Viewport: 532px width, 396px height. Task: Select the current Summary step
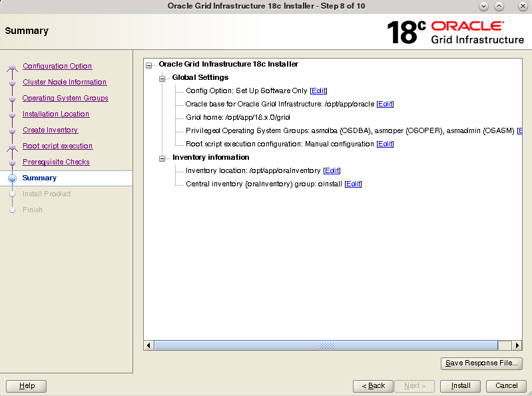tap(39, 178)
